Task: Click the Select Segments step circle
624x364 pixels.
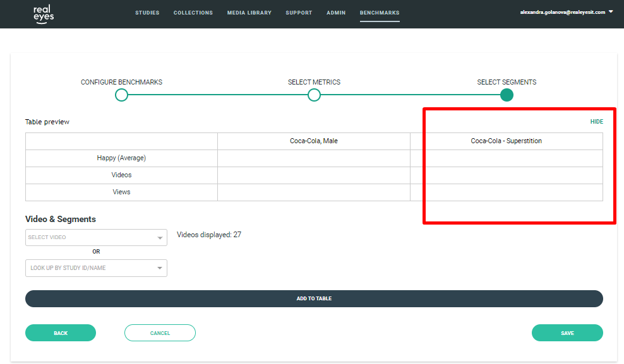Action: [507, 95]
